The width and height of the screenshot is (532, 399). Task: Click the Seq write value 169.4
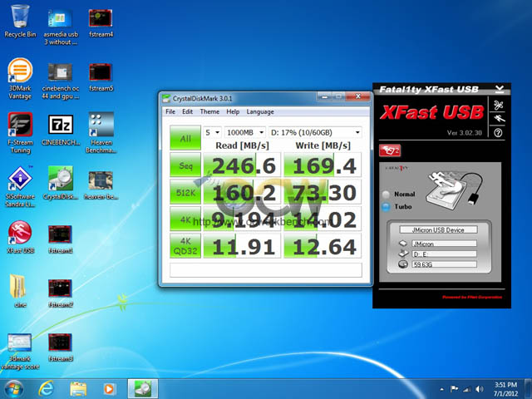323,165
